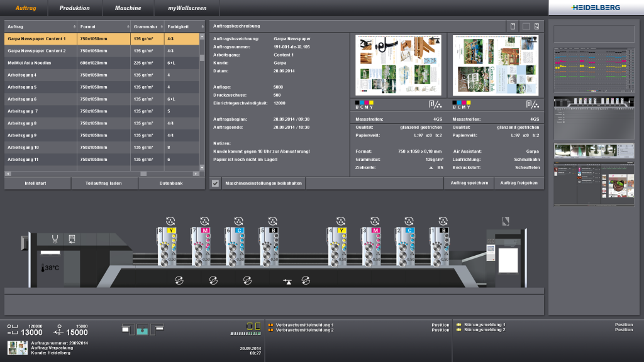
Task: Click the Auftrag freigeben button
Action: pyautogui.click(x=519, y=183)
